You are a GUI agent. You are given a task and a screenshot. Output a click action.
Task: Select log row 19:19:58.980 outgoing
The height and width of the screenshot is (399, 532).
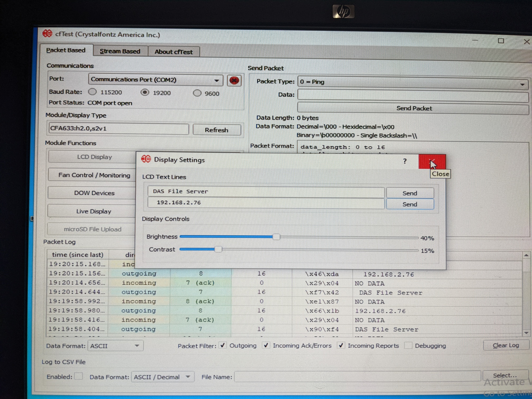point(284,311)
